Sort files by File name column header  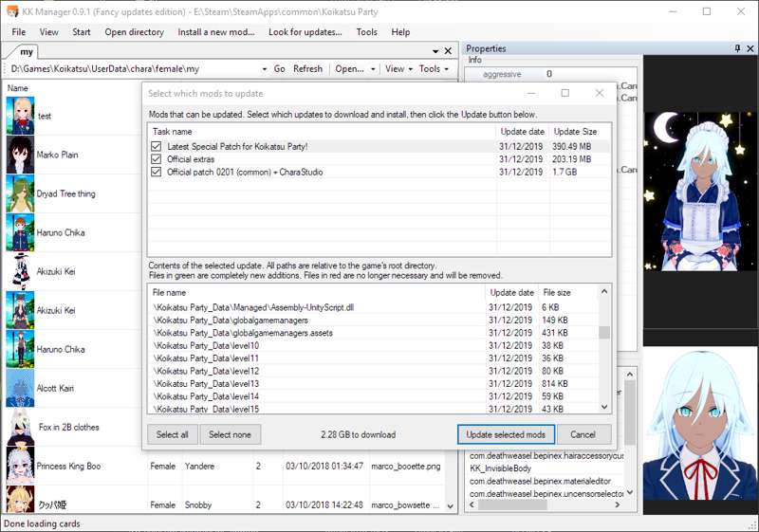click(x=317, y=293)
